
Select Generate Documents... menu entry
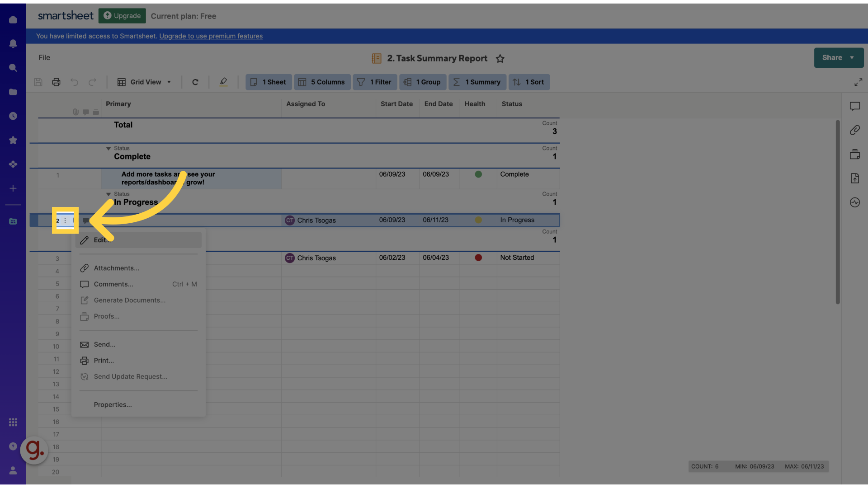coord(138,300)
